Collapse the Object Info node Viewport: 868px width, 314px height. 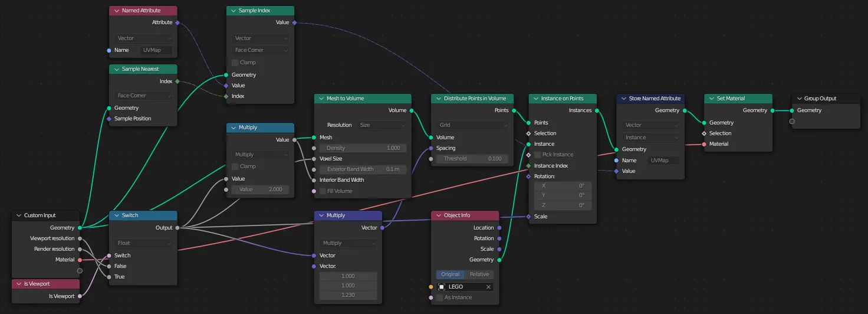[438, 215]
